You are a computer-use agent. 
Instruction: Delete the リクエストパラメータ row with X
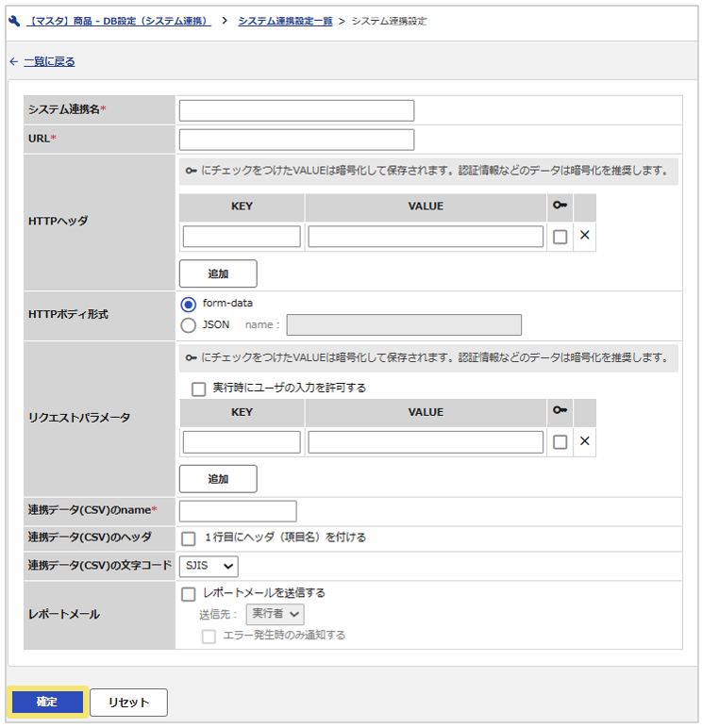(584, 441)
